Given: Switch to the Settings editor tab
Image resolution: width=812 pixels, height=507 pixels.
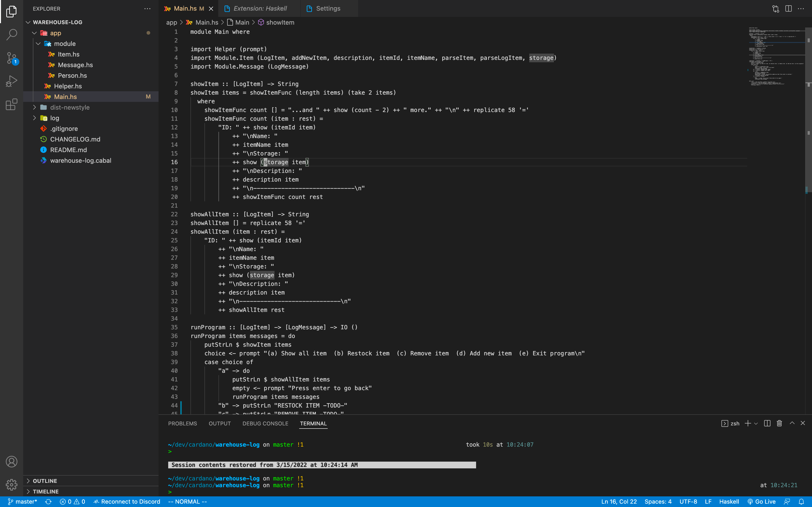Looking at the screenshot, I should click(328, 9).
